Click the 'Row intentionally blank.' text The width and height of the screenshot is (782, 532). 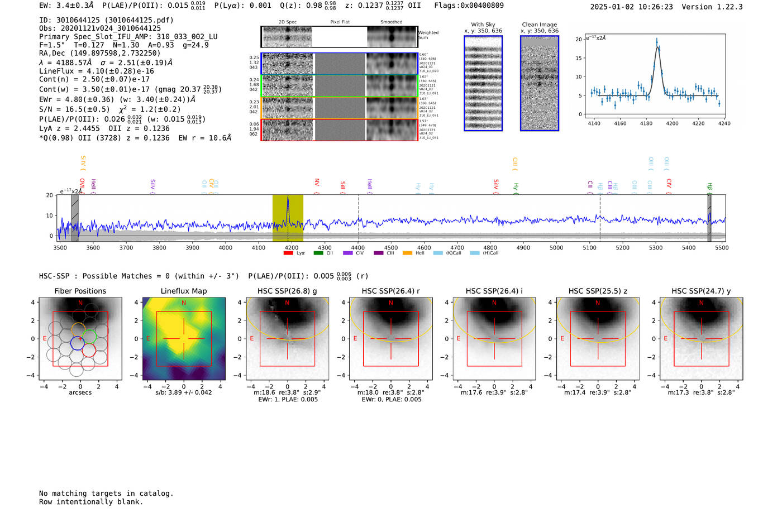[x=91, y=502]
